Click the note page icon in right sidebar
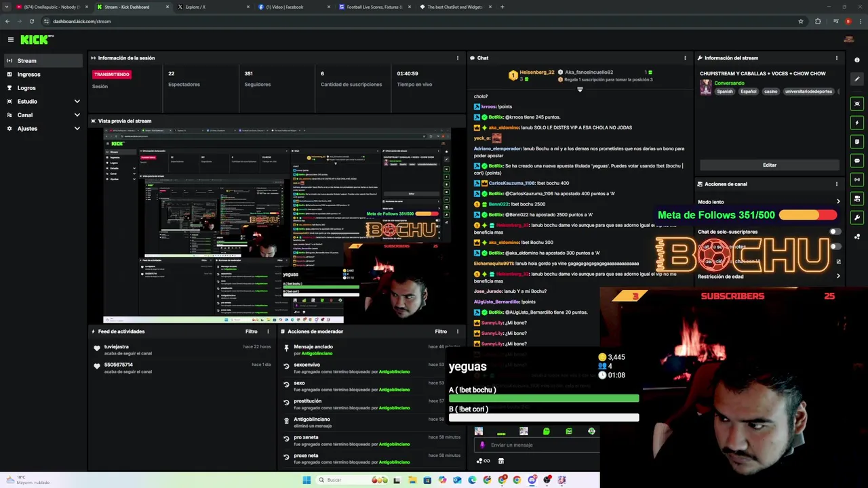 (857, 142)
